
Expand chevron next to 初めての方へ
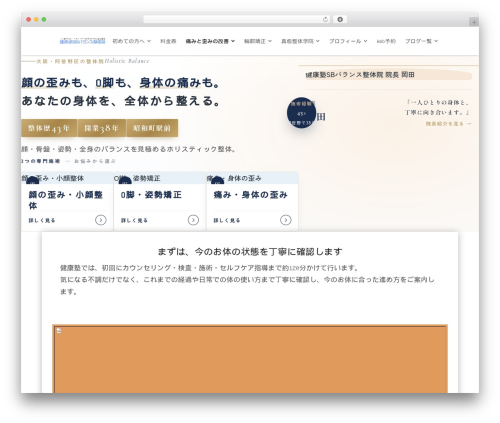pyautogui.click(x=149, y=41)
